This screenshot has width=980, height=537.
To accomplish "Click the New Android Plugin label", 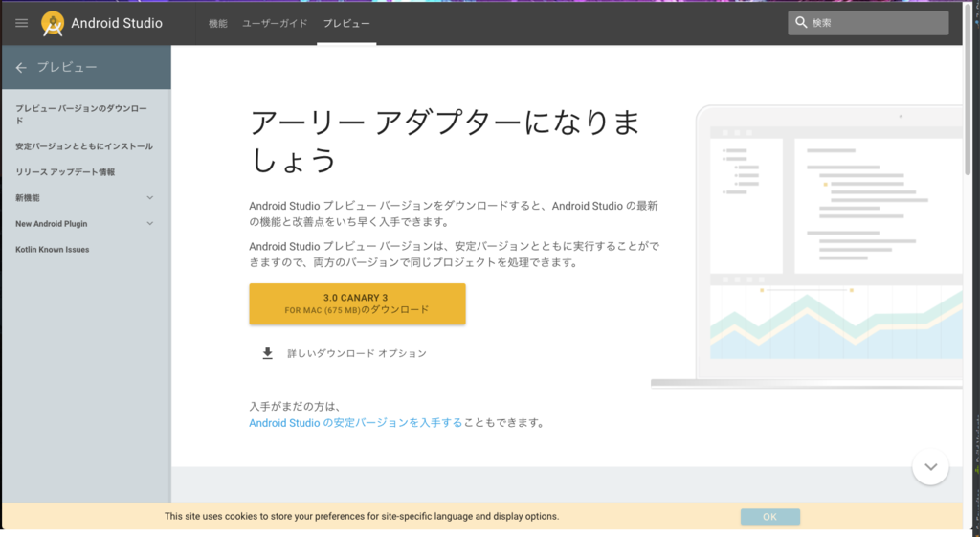I will tap(52, 223).
